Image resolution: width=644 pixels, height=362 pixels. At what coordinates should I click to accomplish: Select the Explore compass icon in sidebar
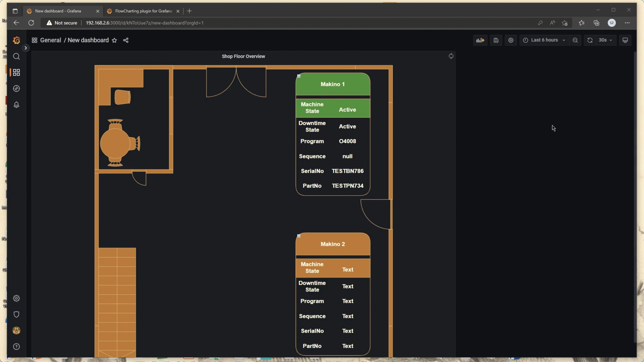pyautogui.click(x=16, y=88)
